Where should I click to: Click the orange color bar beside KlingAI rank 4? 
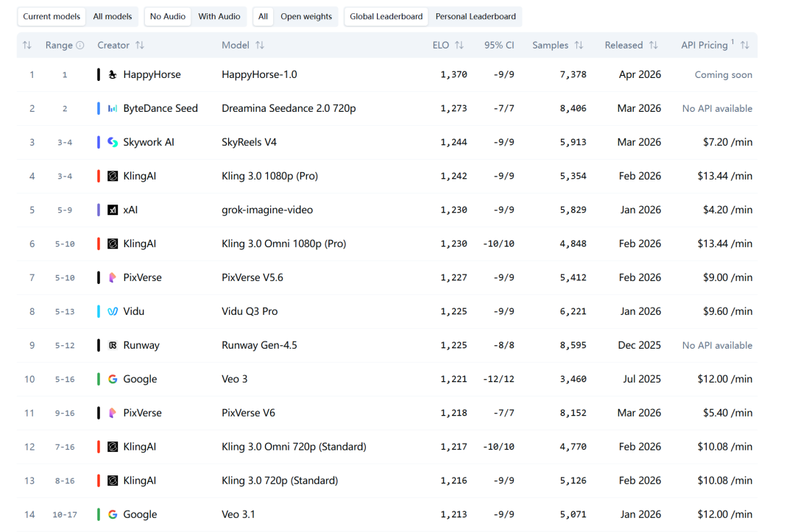click(x=99, y=176)
